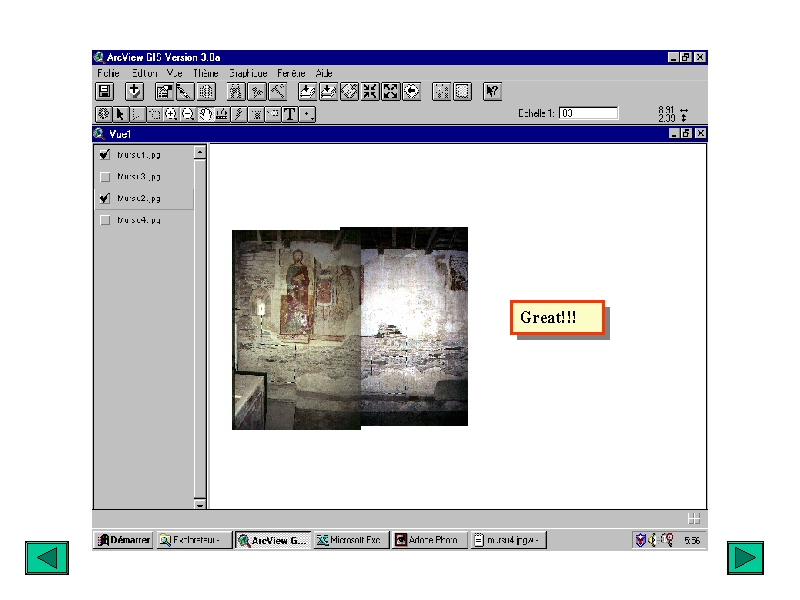Screen dimensions: 800x600
Task: Select the Vertex Edit tool
Action: pos(137,114)
